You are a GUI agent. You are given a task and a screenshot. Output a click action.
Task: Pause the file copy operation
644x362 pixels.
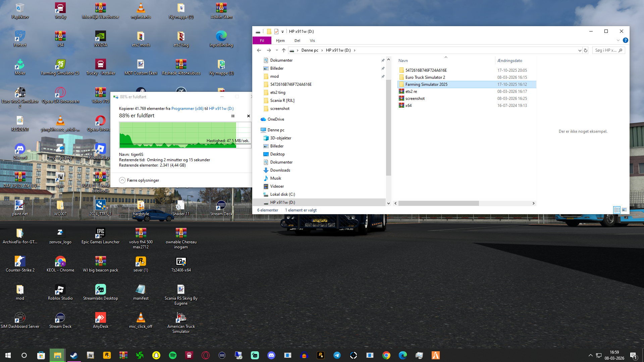(233, 116)
